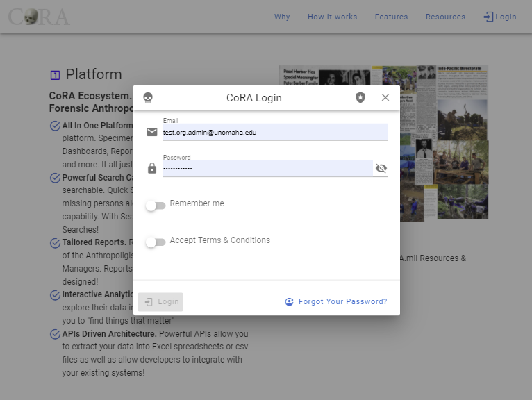The height and width of the screenshot is (400, 532).
Task: Open the How it works nav item
Action: click(332, 17)
